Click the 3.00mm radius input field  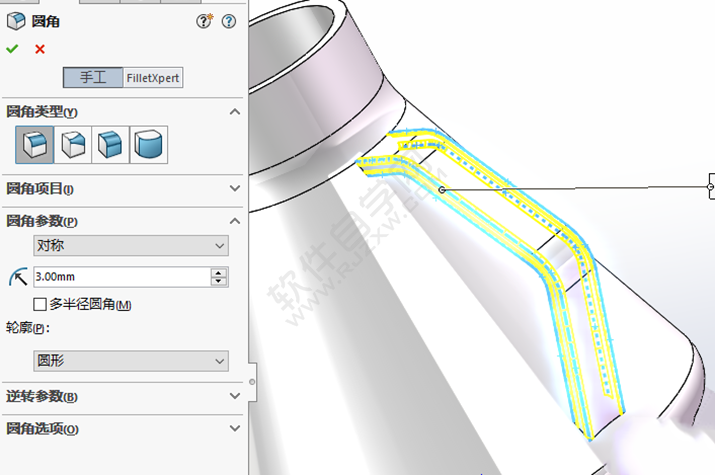122,277
